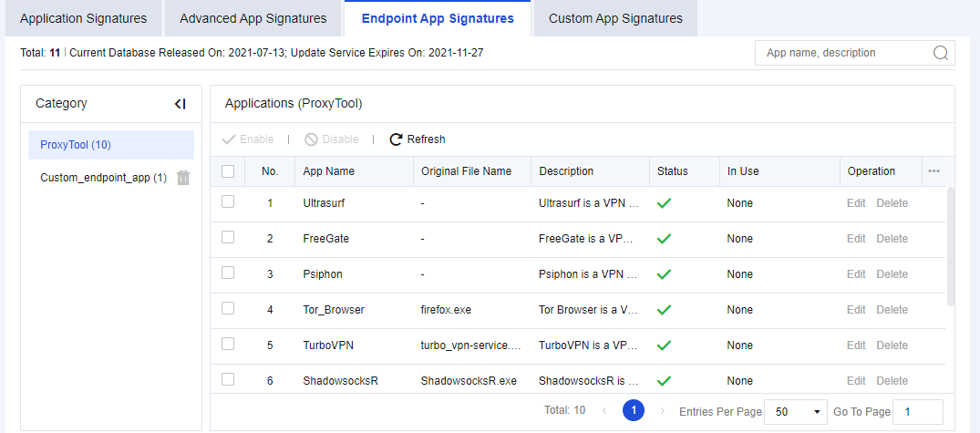The width and height of the screenshot is (980, 433).
Task: Click the Refresh icon
Action: tap(396, 139)
